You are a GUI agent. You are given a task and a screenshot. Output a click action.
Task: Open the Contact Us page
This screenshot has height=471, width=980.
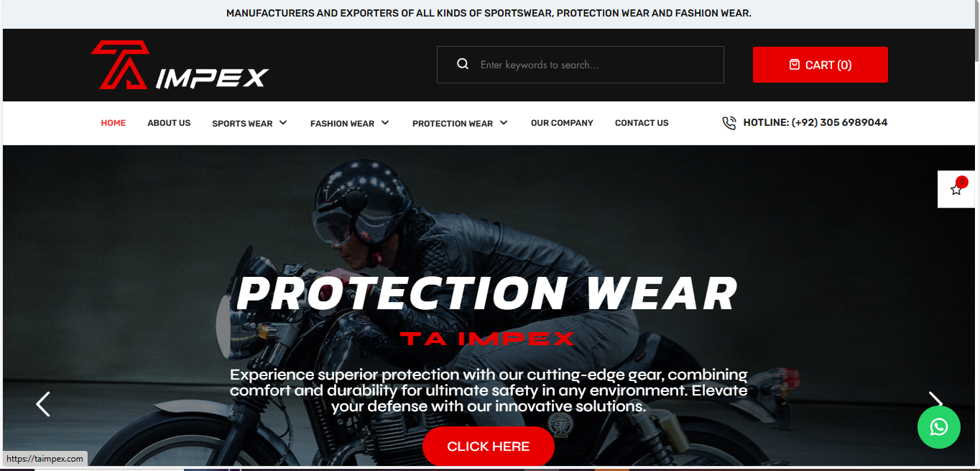tap(642, 123)
